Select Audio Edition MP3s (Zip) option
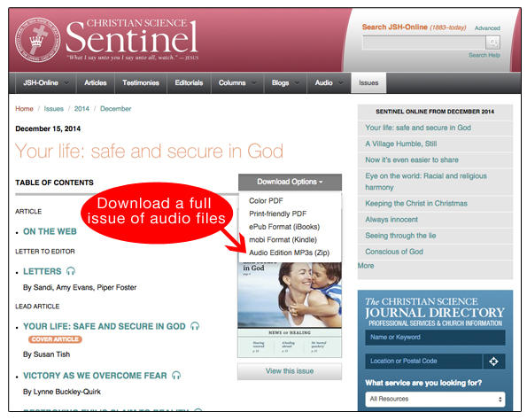The height and width of the screenshot is (420, 527). point(289,253)
